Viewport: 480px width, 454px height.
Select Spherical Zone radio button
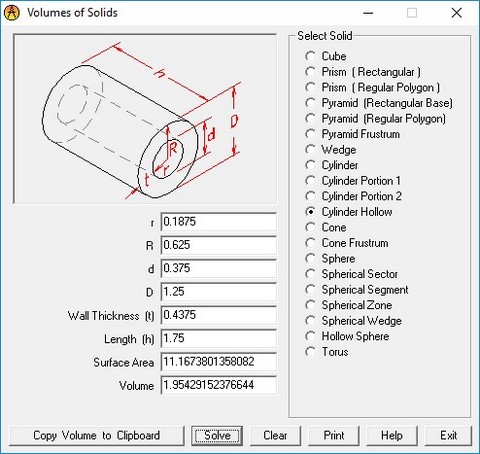point(349,305)
